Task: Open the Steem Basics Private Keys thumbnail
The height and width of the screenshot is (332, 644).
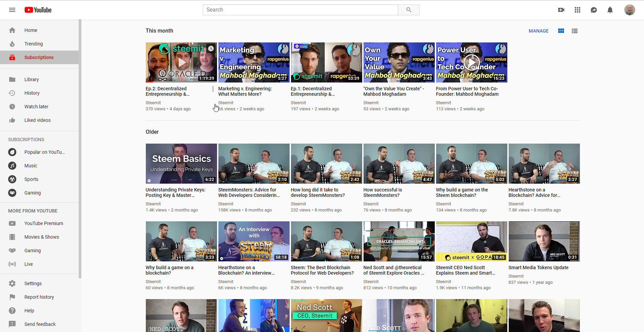Action: tap(181, 164)
